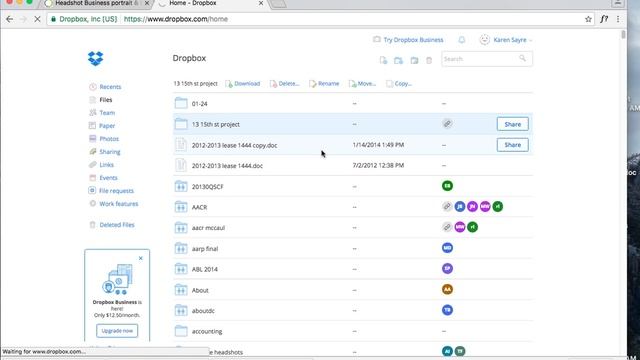Click the Upgrade now button
This screenshot has height=360, width=640.
click(x=117, y=331)
